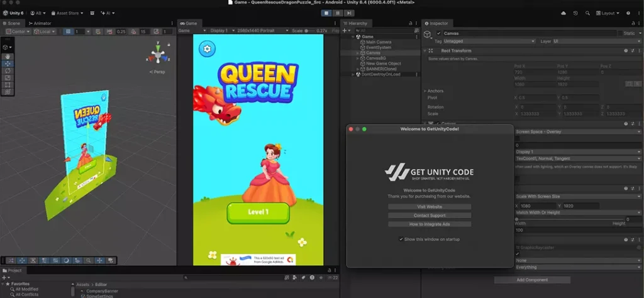Expand the Anchors foldout

(425, 91)
